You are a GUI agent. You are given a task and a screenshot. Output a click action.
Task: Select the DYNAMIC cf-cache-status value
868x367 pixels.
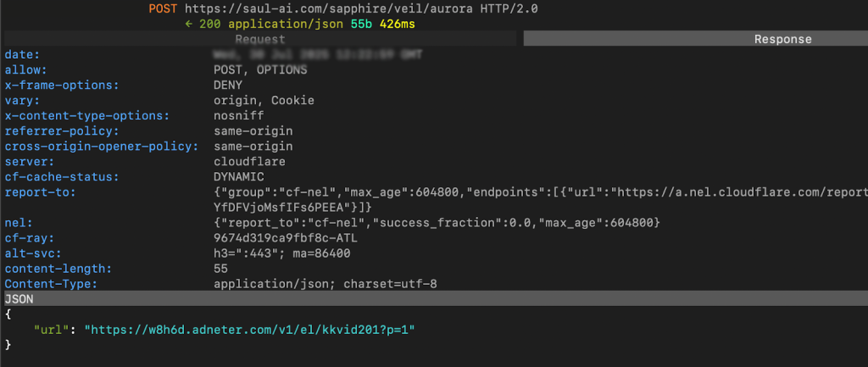click(x=238, y=177)
